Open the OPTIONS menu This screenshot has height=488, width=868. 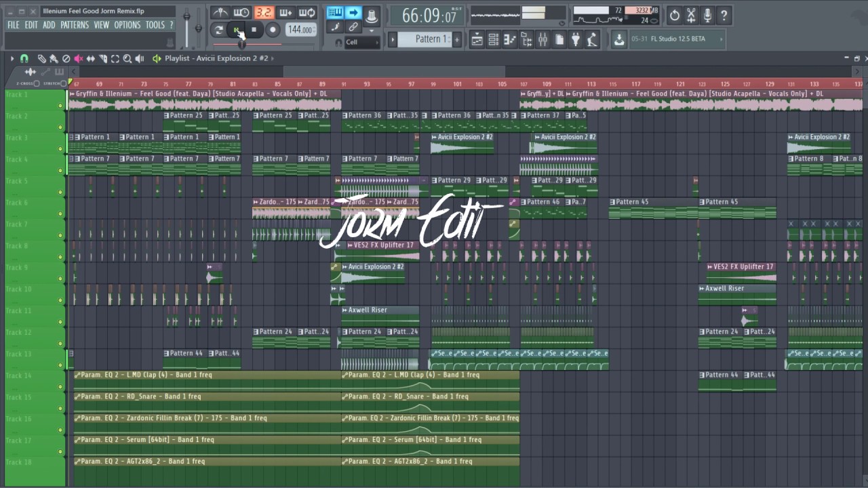click(127, 25)
